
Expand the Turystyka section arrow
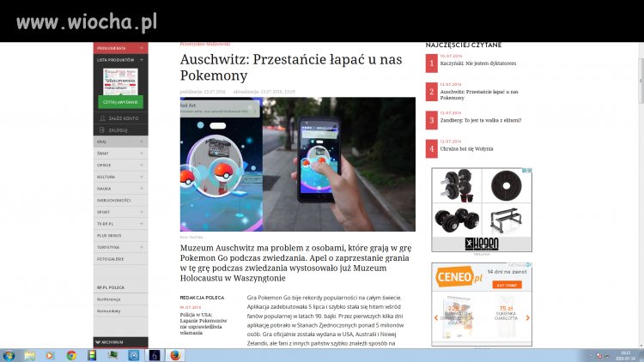(x=142, y=247)
